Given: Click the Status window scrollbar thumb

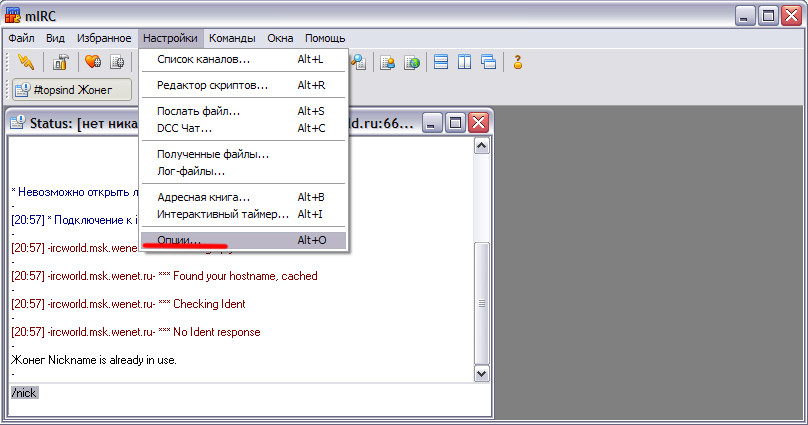Looking at the screenshot, I should (x=481, y=303).
